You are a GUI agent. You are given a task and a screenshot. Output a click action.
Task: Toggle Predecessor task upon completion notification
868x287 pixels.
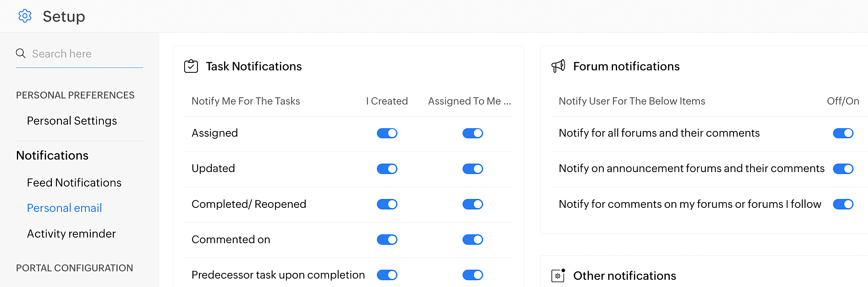387,275
